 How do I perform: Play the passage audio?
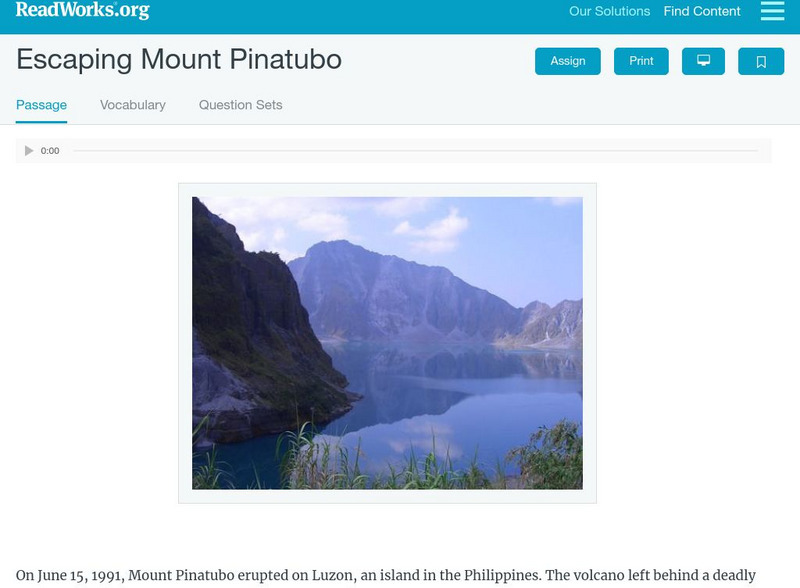click(x=29, y=151)
